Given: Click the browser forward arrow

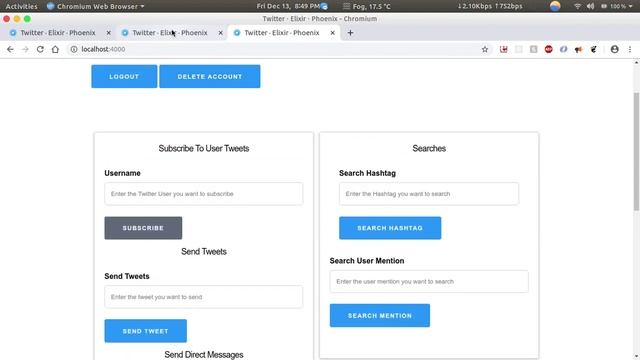Looking at the screenshot, I should point(25,49).
